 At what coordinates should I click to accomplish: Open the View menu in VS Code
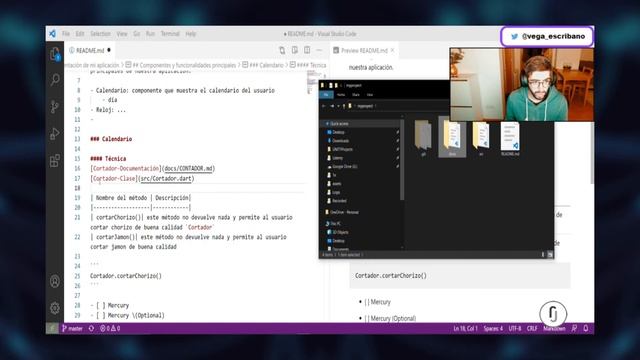(122, 33)
